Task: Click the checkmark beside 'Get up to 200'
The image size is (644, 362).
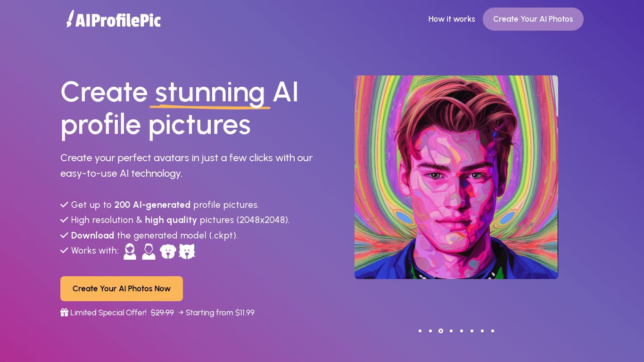Action: [x=65, y=205]
